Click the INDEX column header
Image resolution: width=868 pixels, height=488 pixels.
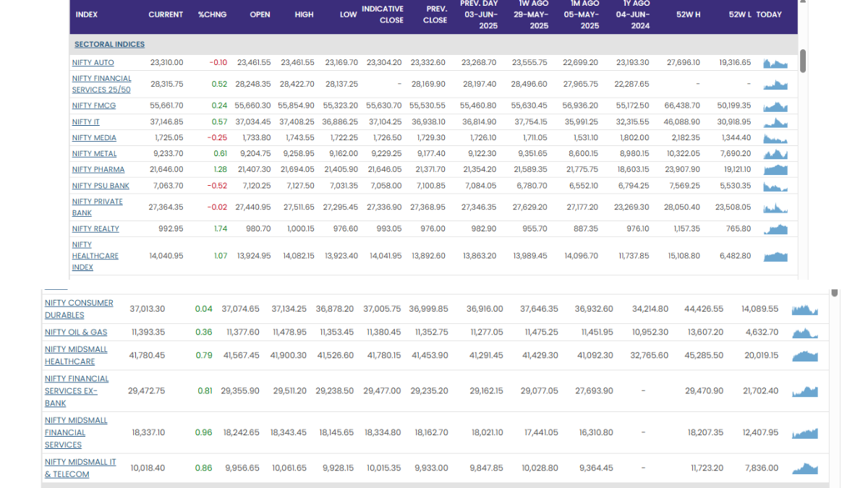(x=87, y=14)
